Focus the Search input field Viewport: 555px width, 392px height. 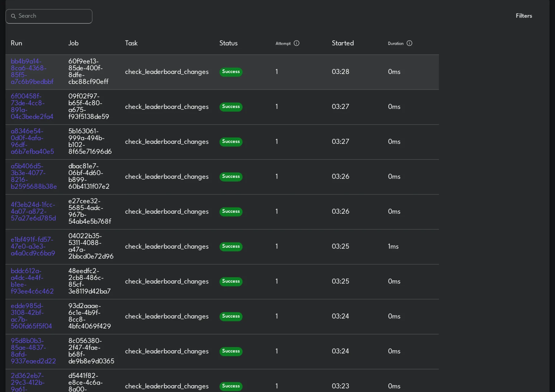pos(49,16)
